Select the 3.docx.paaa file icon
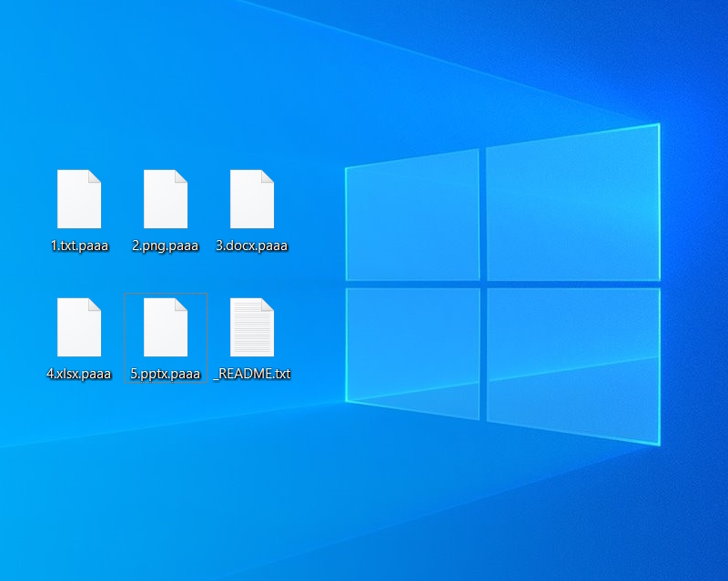Viewport: 728px width, 581px height. (252, 199)
